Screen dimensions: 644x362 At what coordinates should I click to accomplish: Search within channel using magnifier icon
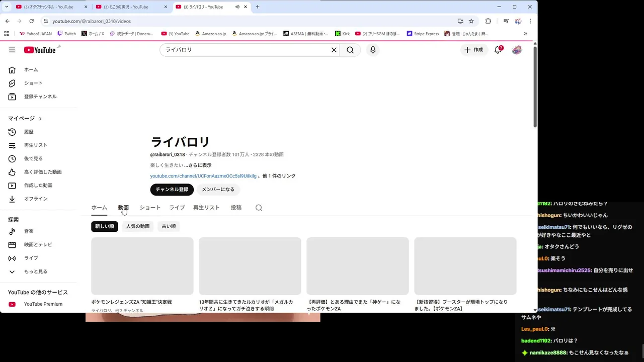[x=259, y=208]
